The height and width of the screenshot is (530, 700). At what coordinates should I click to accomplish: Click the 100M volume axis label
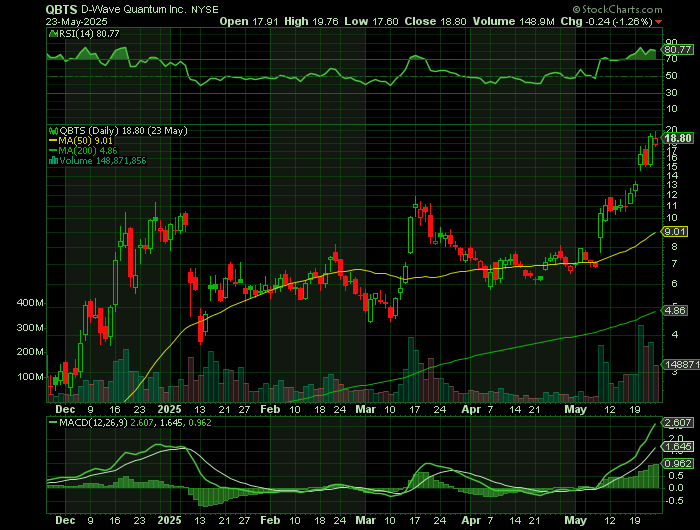coord(30,377)
